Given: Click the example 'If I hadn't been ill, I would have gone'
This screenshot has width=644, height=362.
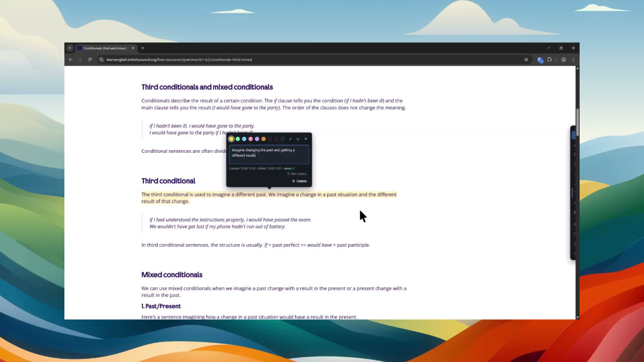Looking at the screenshot, I should pos(202,125).
